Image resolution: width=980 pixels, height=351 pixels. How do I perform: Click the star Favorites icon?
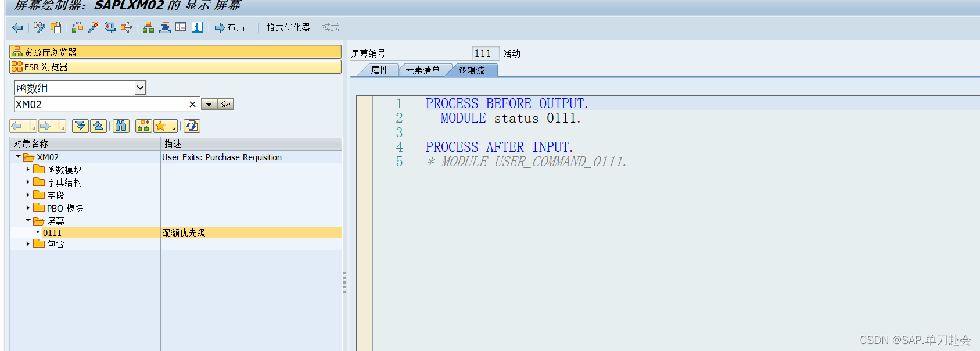pos(162,126)
